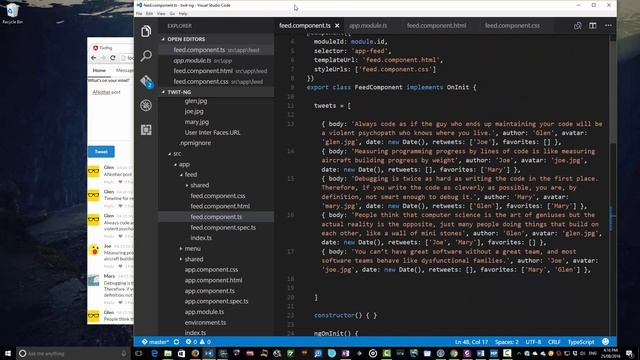This screenshot has height=360, width=640.
Task: Close the feed.component.ts editor tab
Action: coord(337,25)
